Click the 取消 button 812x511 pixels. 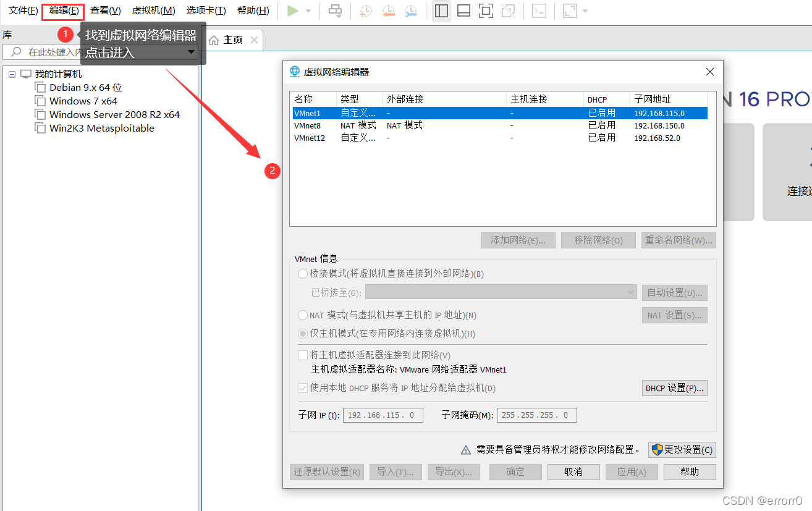[573, 472]
